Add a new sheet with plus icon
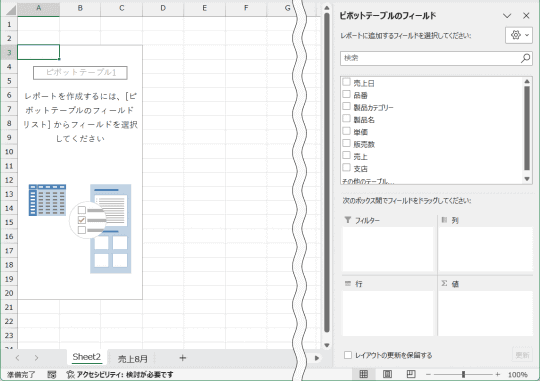540x381 pixels. (183, 358)
